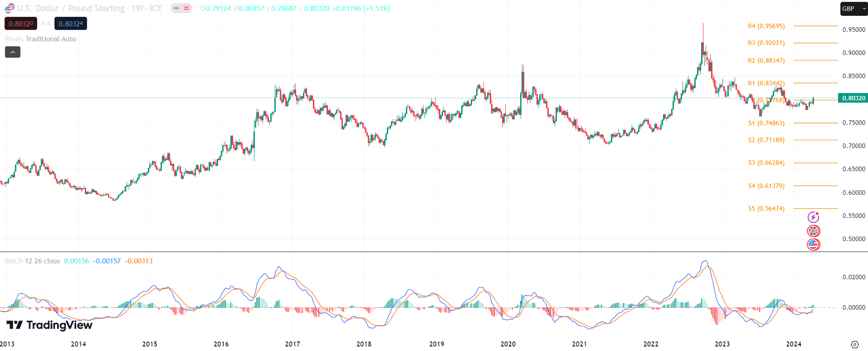This screenshot has width=868, height=351.
Task: Click the symbol title U.S. Dollar / Pound Sterling
Action: (71, 8)
